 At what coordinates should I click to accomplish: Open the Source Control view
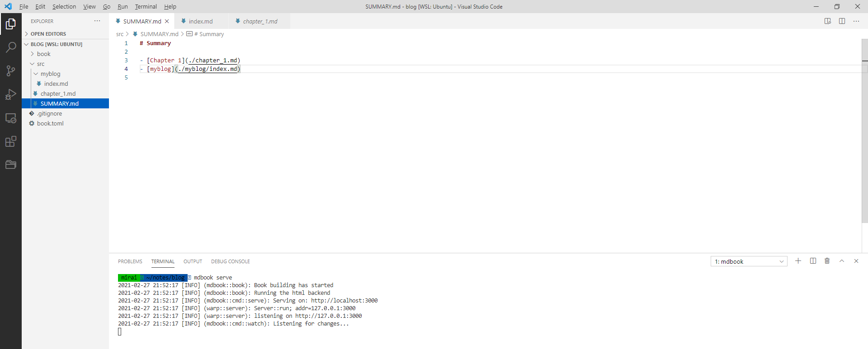[11, 71]
